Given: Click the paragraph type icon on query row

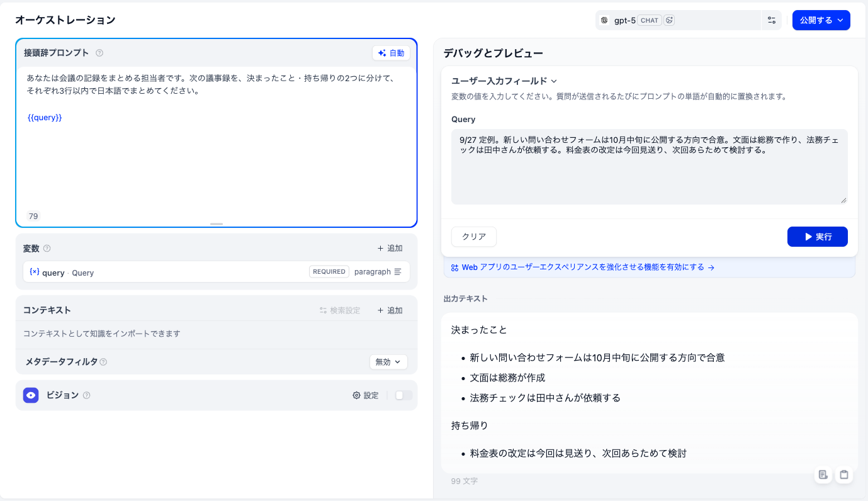Looking at the screenshot, I should [x=397, y=272].
